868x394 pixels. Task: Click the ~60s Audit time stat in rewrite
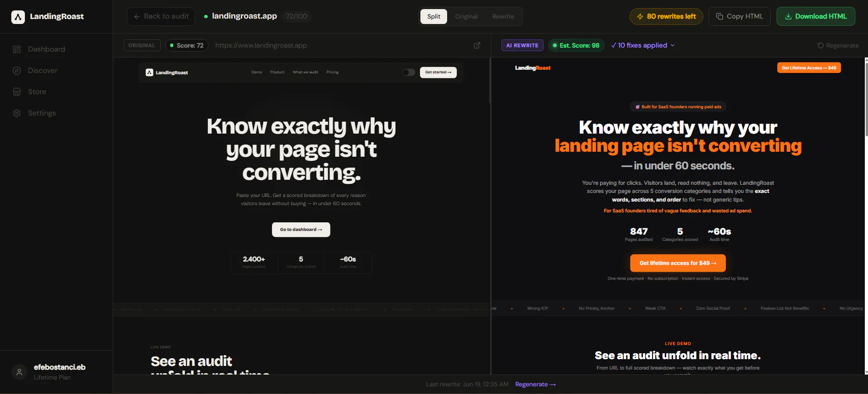coord(719,234)
